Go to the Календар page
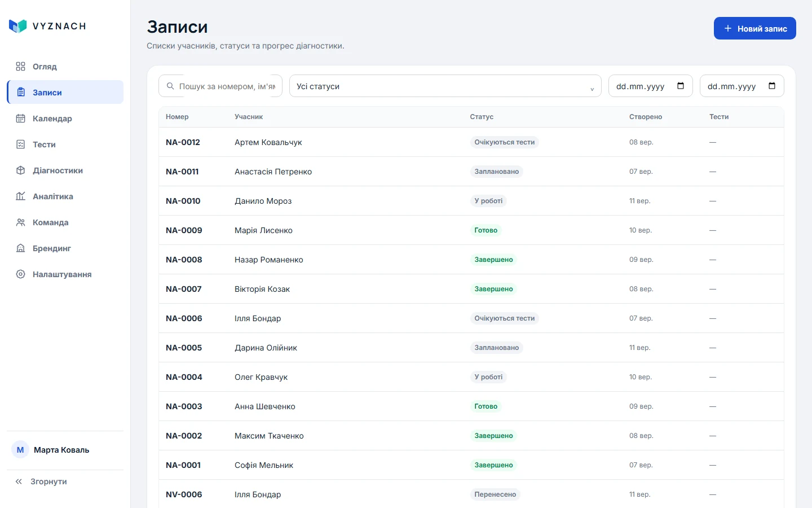This screenshot has height=508, width=812. point(65,119)
